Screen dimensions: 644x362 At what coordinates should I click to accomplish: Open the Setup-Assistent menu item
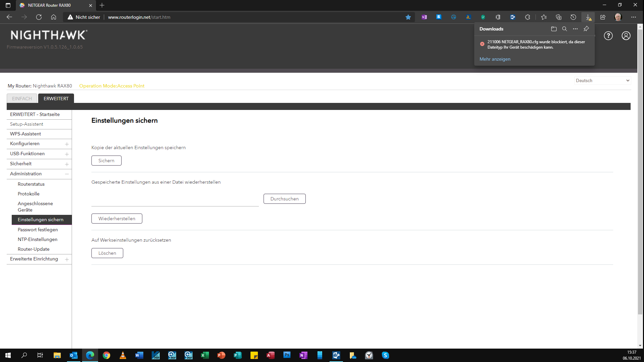coord(26,124)
